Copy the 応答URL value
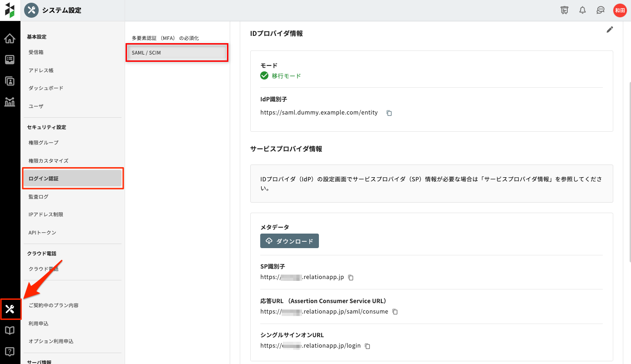Viewport: 631px width, 364px height. (395, 312)
